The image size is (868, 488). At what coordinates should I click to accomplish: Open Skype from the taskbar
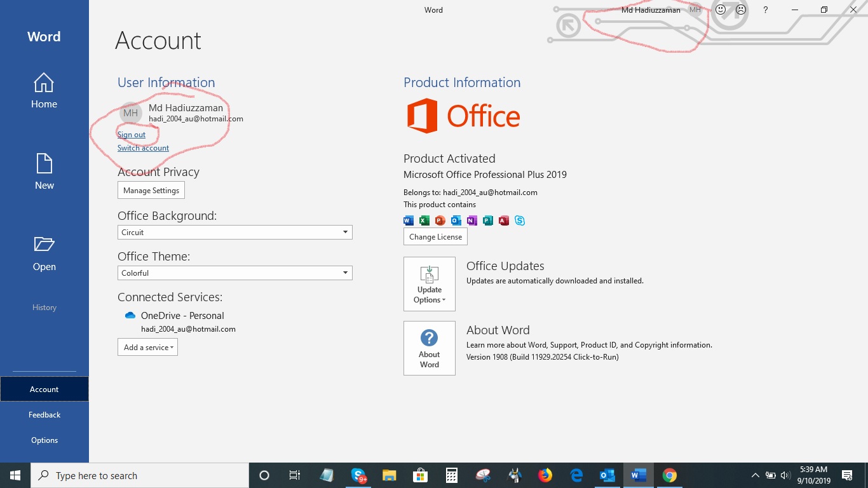[x=358, y=475]
